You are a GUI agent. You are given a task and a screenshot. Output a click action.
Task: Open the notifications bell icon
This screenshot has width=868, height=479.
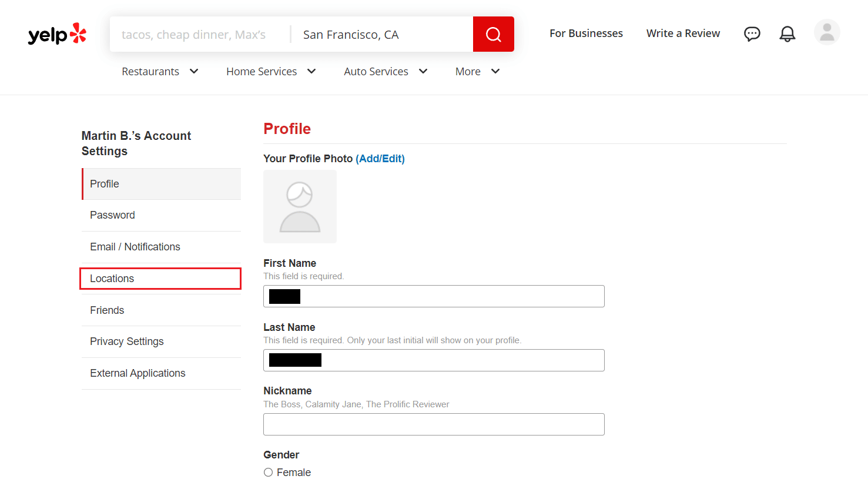click(787, 34)
